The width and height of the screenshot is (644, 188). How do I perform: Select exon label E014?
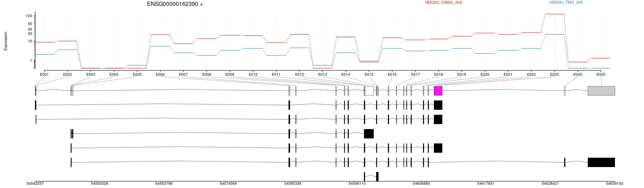(346, 74)
